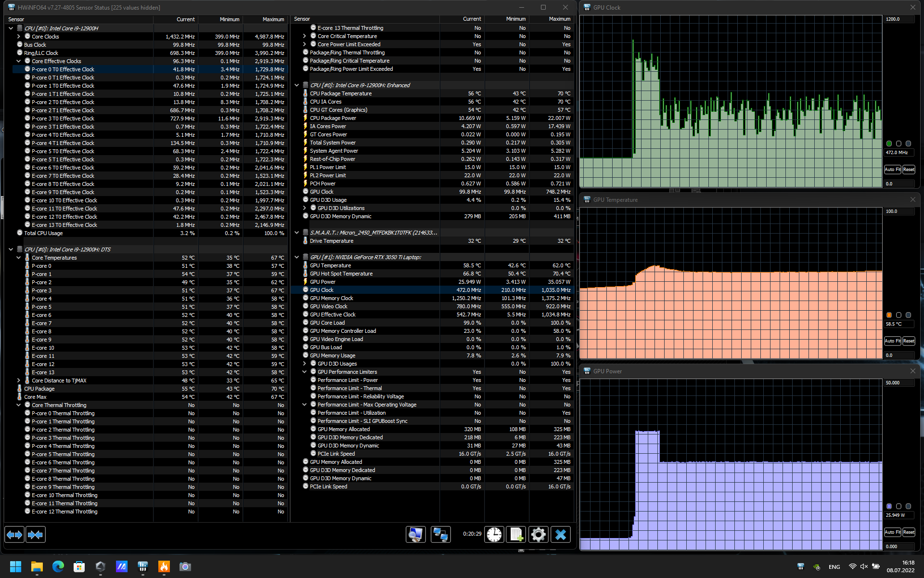
Task: Open the Edge browser from the taskbar
Action: point(58,566)
